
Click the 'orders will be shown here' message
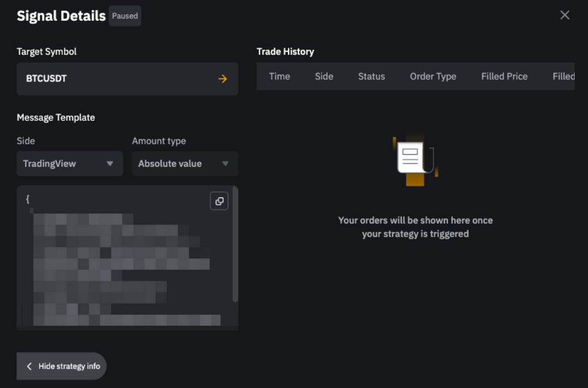(x=415, y=227)
